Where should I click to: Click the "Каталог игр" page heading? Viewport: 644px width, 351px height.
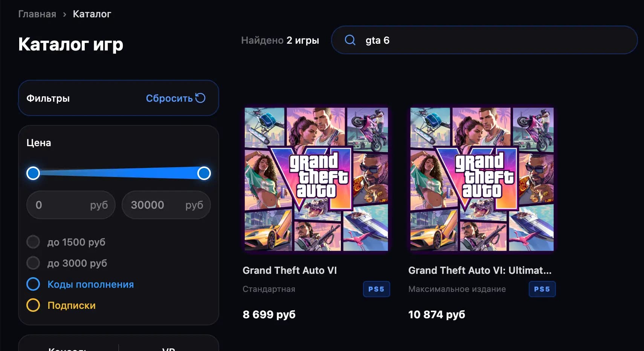(71, 44)
